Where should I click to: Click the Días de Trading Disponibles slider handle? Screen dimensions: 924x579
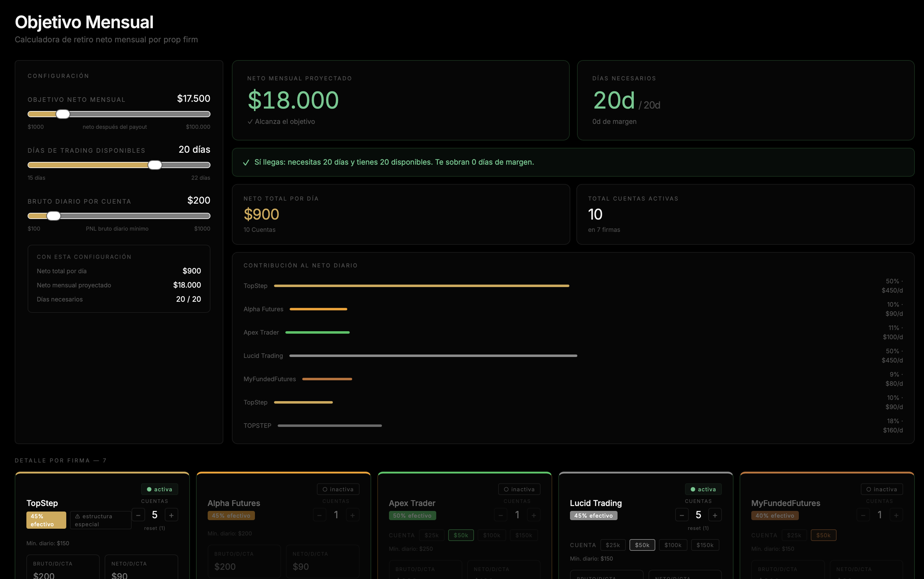[x=155, y=165]
